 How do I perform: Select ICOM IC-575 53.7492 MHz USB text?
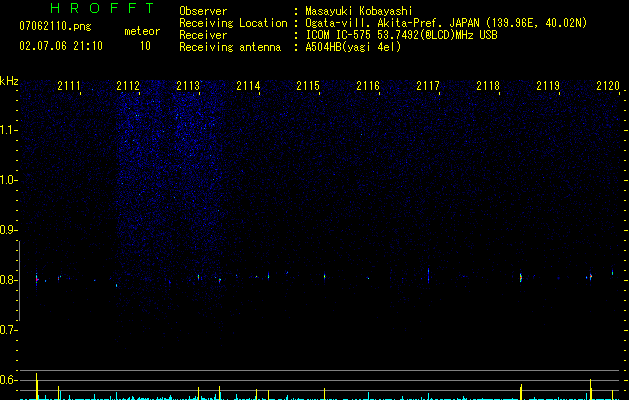tap(401, 35)
